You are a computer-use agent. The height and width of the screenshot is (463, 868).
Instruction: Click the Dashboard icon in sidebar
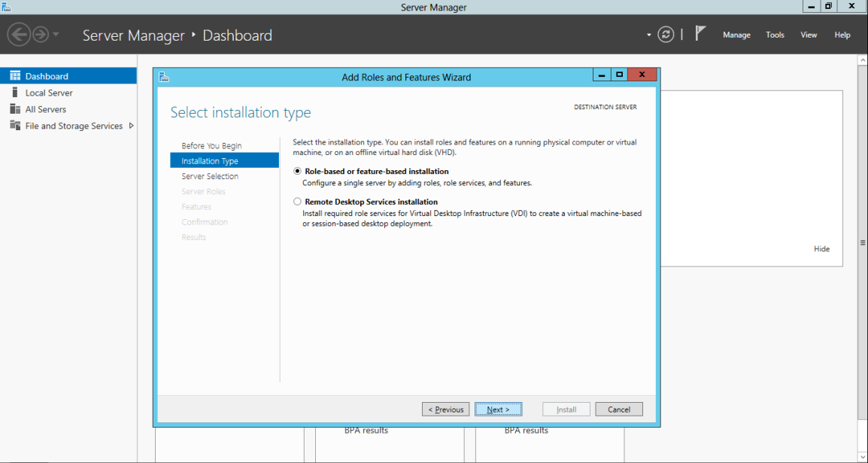click(x=15, y=76)
